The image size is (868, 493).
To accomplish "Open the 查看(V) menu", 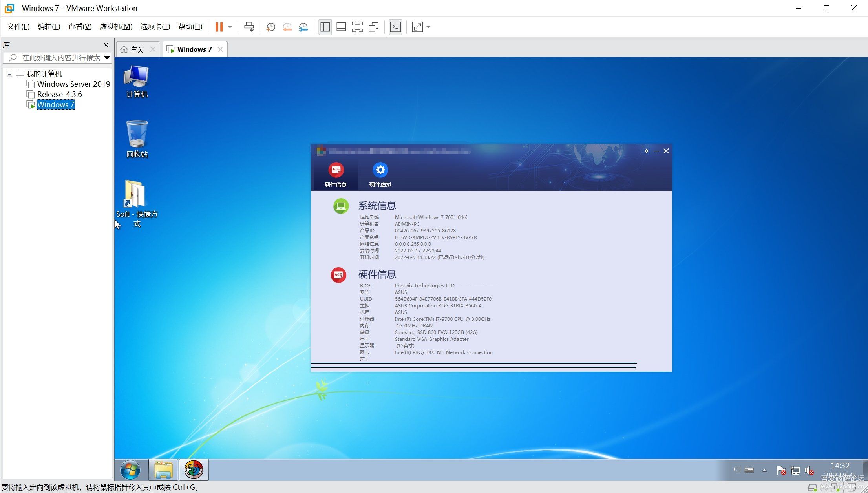I will tap(80, 27).
